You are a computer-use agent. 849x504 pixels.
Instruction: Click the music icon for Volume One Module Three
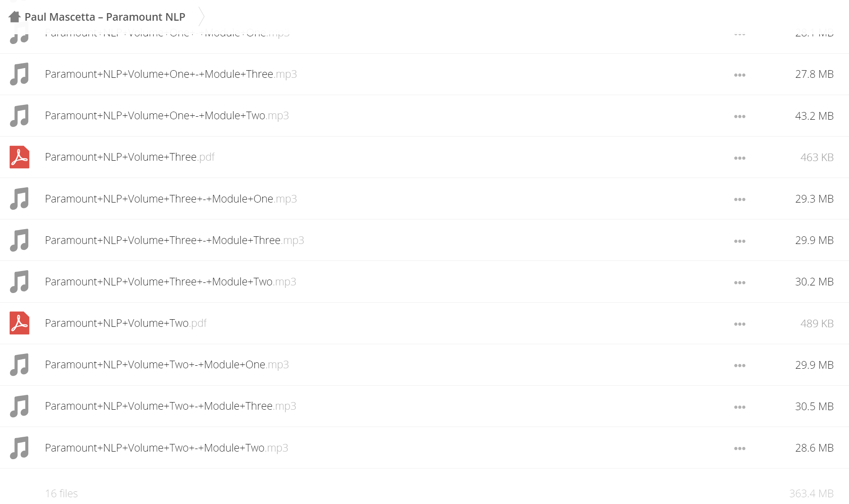19,74
